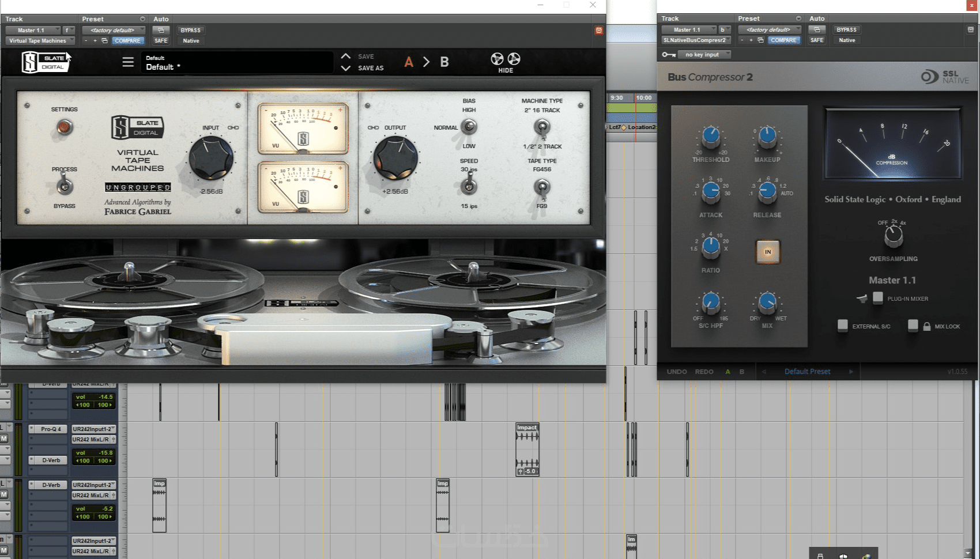
Task: Open track selector Master 1.1 in Virtual Tape Machines header
Action: (x=33, y=30)
